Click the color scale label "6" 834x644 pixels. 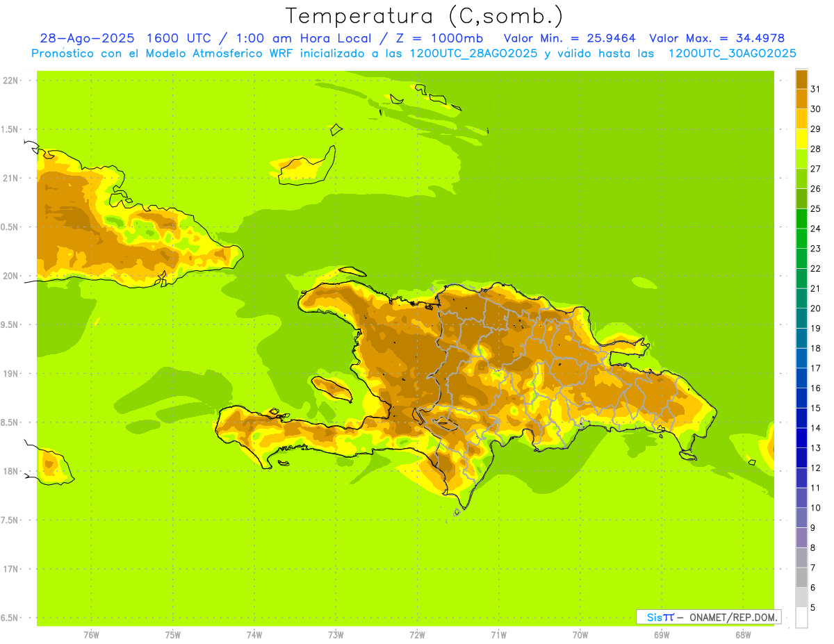click(x=813, y=588)
